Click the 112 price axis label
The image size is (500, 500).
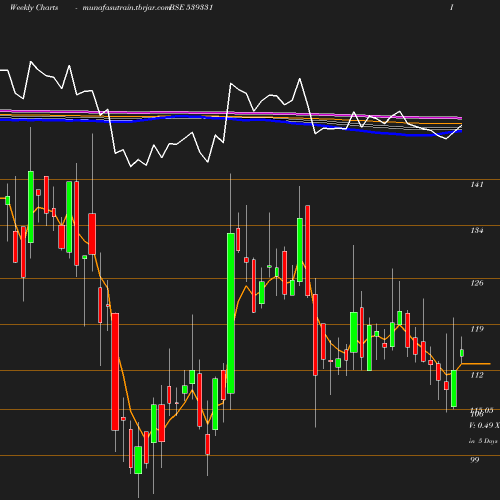(x=477, y=375)
